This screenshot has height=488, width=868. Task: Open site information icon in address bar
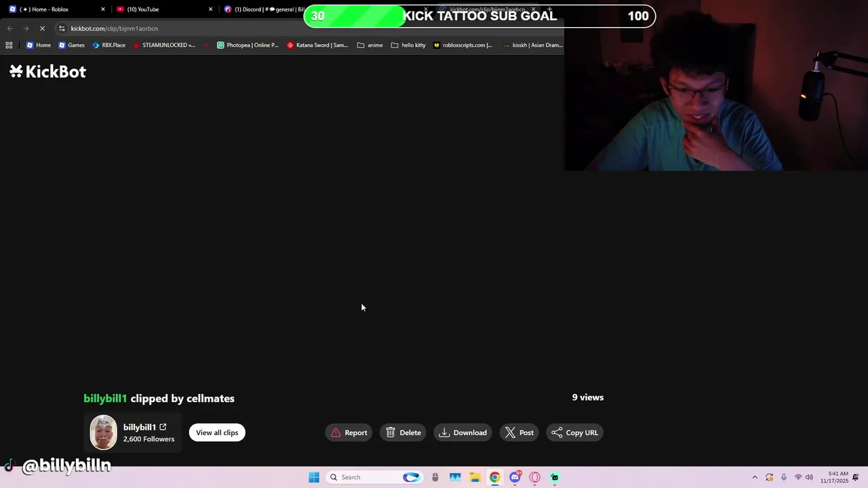pyautogui.click(x=62, y=28)
